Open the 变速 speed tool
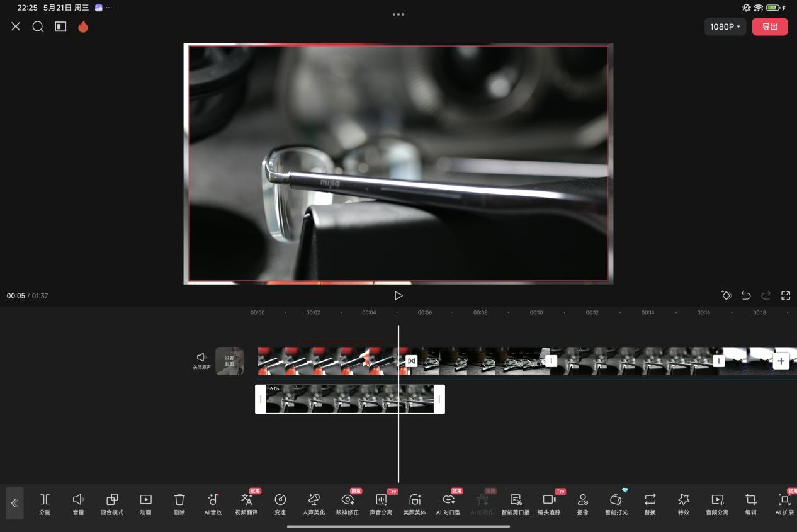Screen dimensions: 797x532 point(281,504)
